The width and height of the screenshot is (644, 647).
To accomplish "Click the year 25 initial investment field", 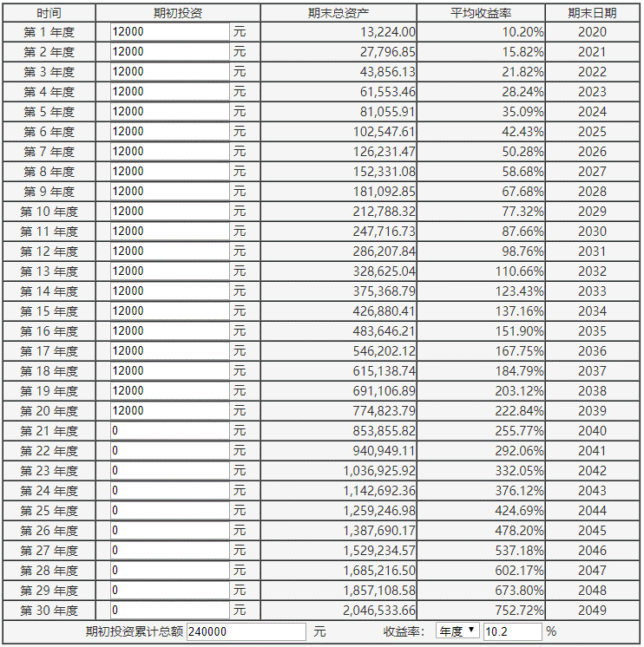I will (x=169, y=511).
